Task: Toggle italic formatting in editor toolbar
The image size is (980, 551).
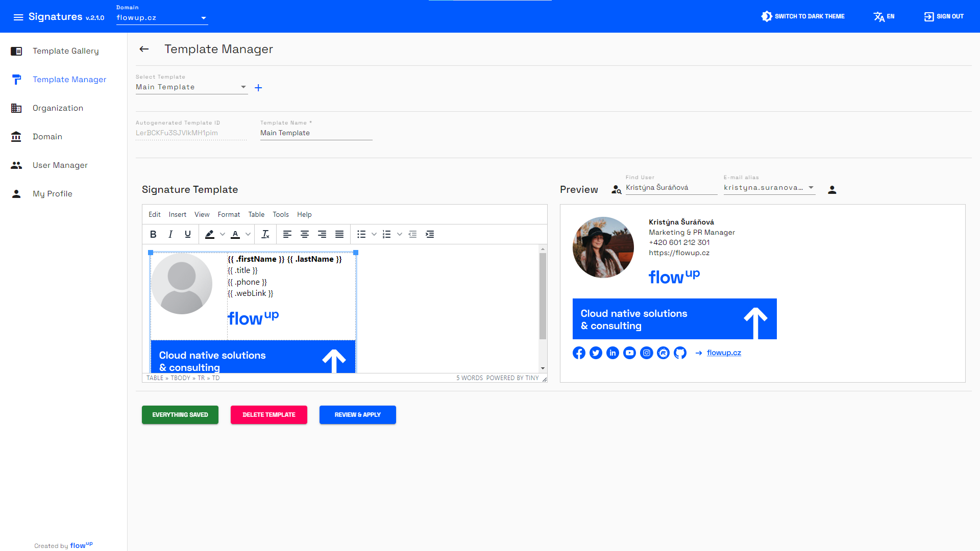Action: click(170, 234)
